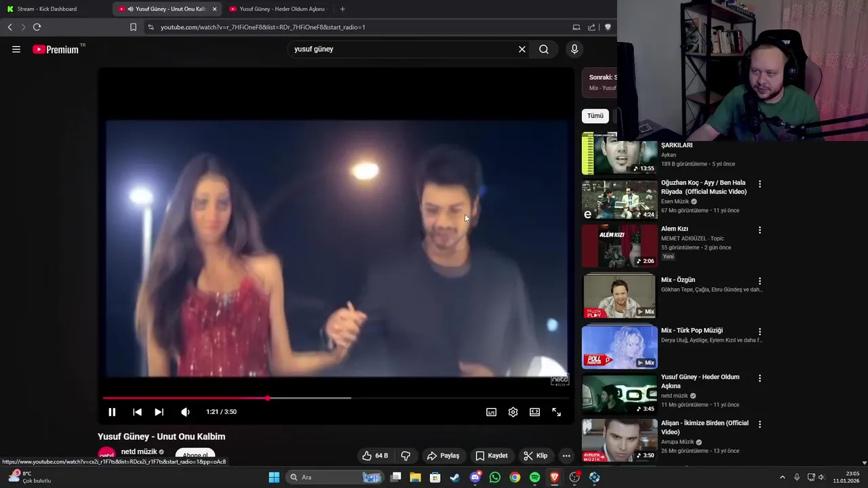Clear the search text with X
This screenshot has width=868, height=488.
point(522,49)
